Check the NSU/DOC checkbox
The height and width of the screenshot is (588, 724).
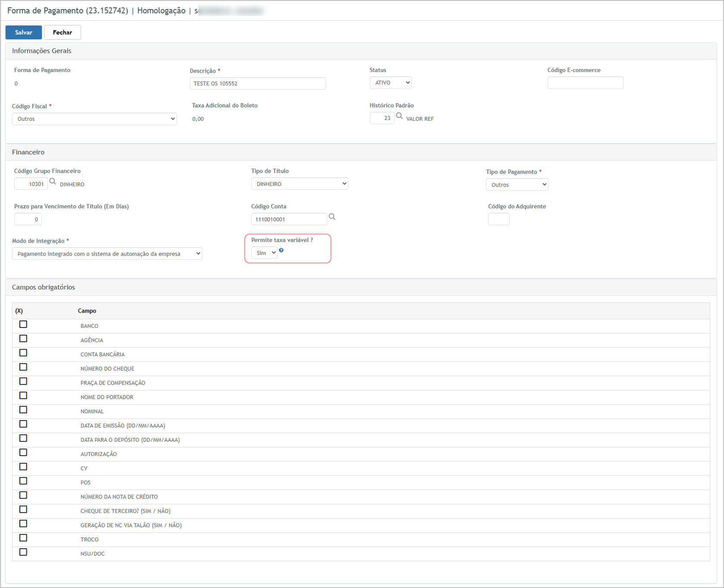pyautogui.click(x=23, y=552)
